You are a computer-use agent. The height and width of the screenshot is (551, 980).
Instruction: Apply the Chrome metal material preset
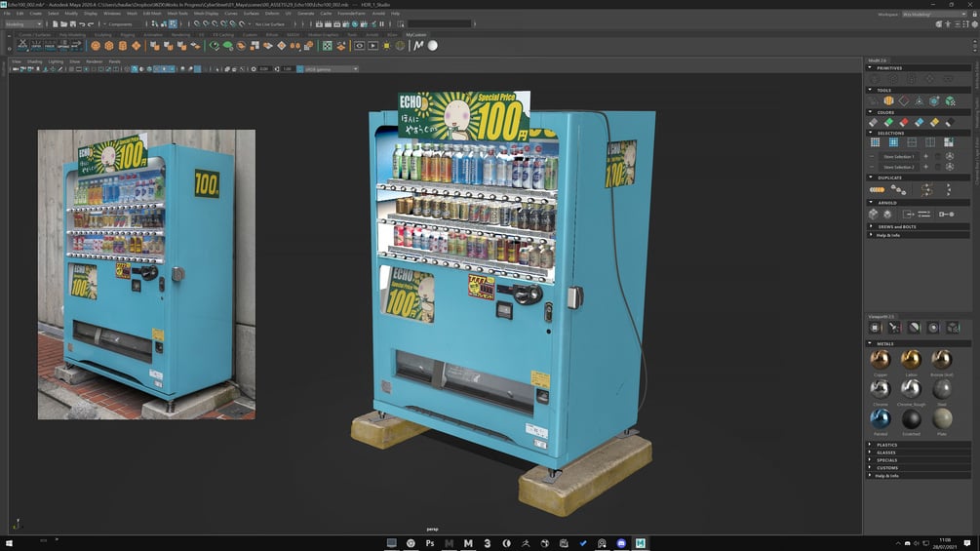click(x=881, y=388)
